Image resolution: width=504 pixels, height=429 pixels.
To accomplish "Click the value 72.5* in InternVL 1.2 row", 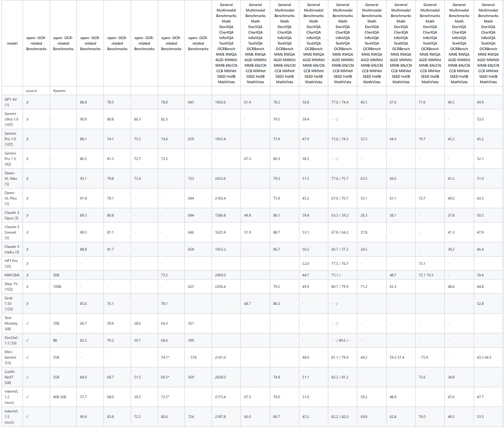I will pos(165,397).
